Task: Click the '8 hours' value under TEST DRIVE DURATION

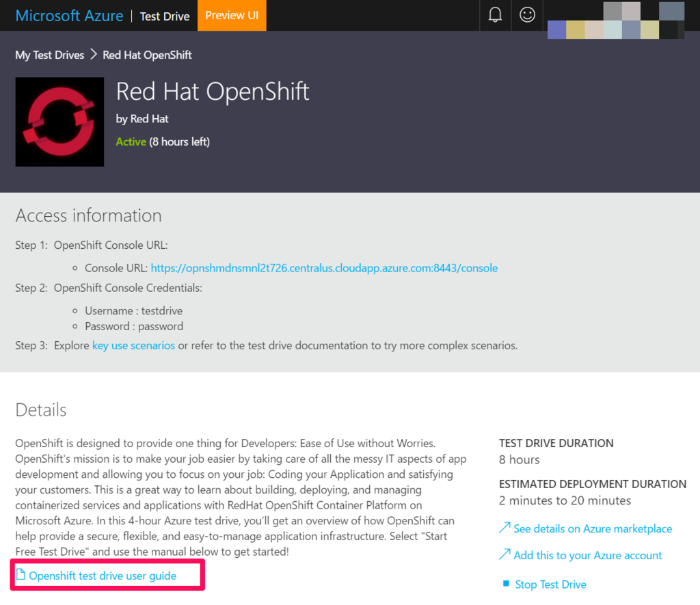Action: [x=520, y=459]
